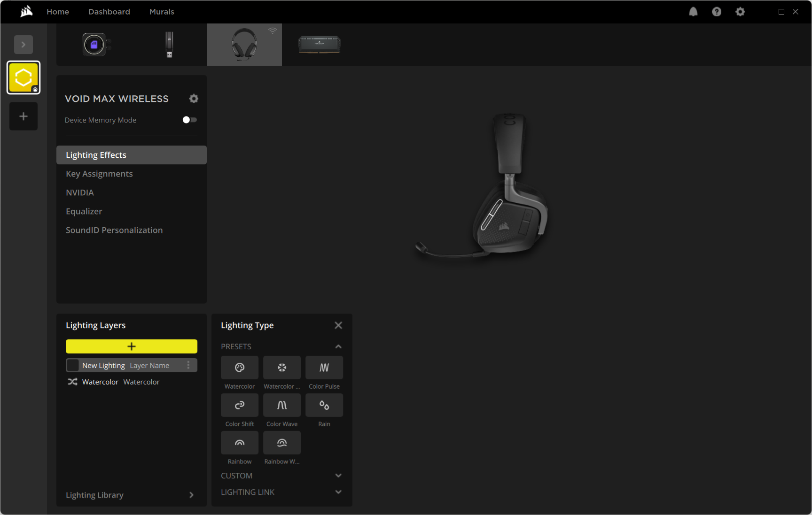Edit the Layer Name field
812x515 pixels.
tap(149, 365)
